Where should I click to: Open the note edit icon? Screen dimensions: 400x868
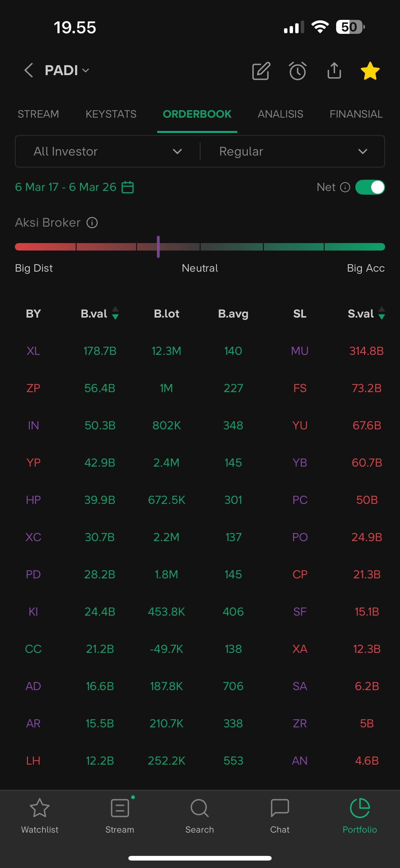(261, 71)
